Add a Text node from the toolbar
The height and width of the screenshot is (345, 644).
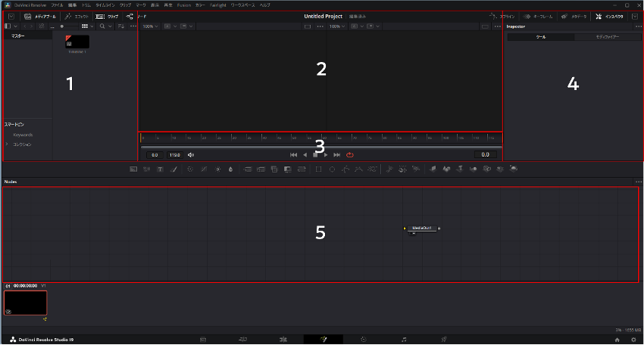(x=160, y=169)
